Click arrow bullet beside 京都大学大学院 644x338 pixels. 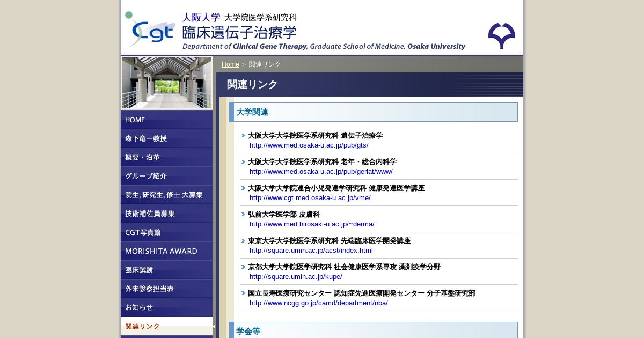point(243,267)
